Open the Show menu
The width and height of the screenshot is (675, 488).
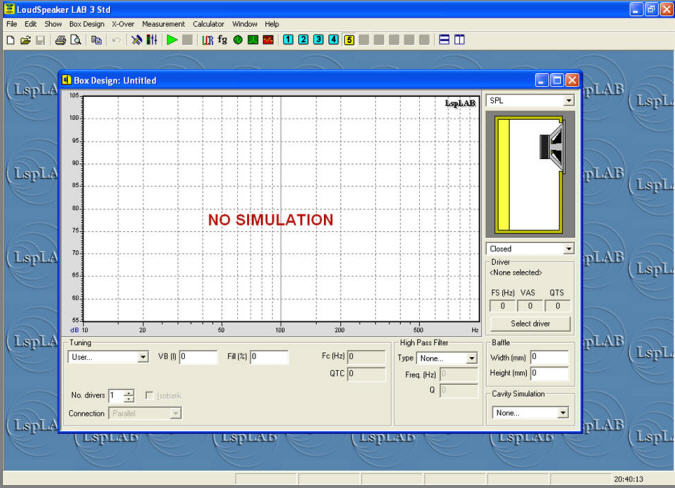(53, 24)
